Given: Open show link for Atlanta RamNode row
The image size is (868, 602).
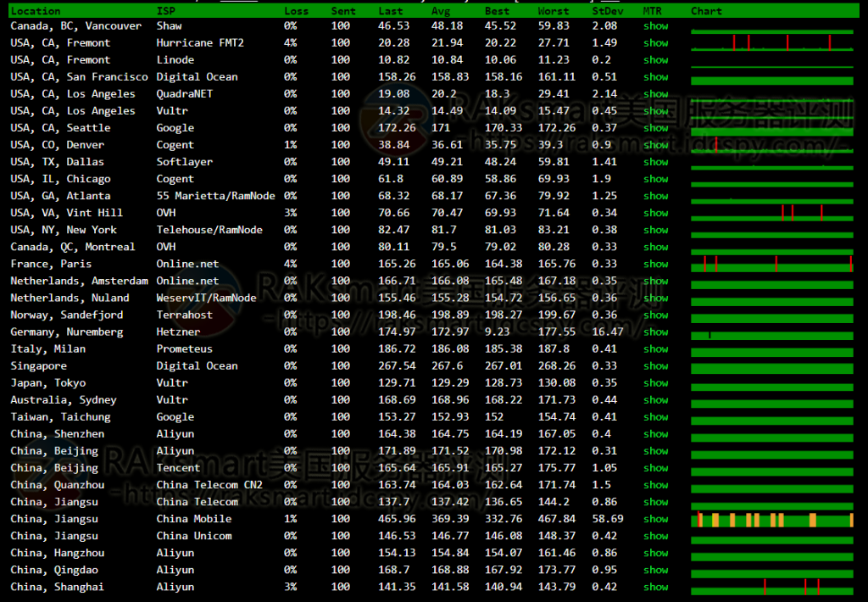Looking at the screenshot, I should (655, 196).
